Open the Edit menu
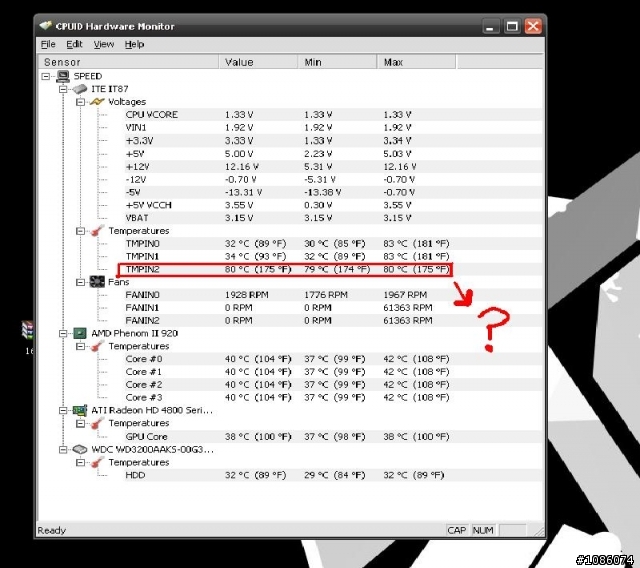 74,44
